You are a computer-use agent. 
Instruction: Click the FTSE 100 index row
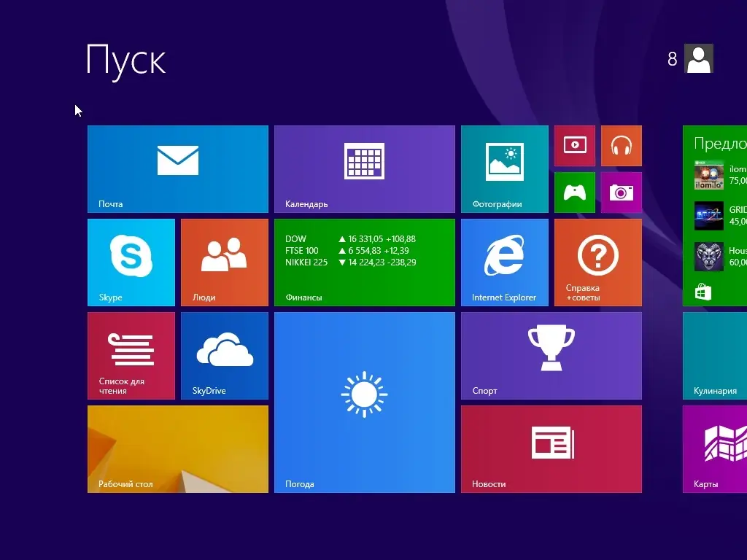(347, 251)
